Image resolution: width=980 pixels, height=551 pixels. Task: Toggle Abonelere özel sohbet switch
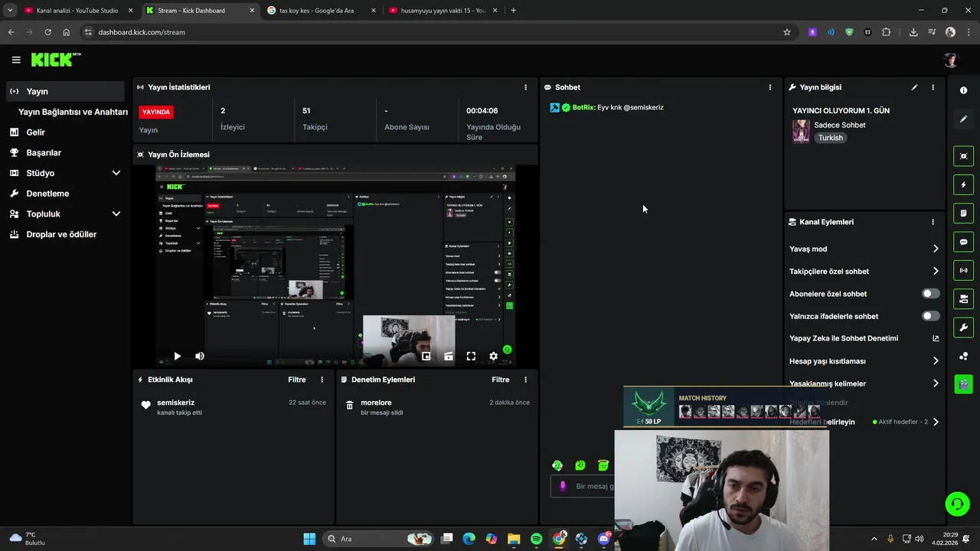930,294
